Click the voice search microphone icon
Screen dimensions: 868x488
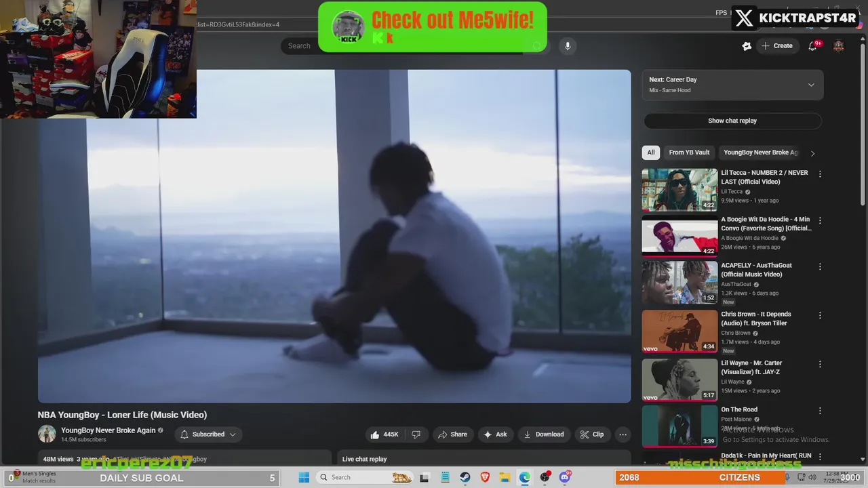(568, 46)
